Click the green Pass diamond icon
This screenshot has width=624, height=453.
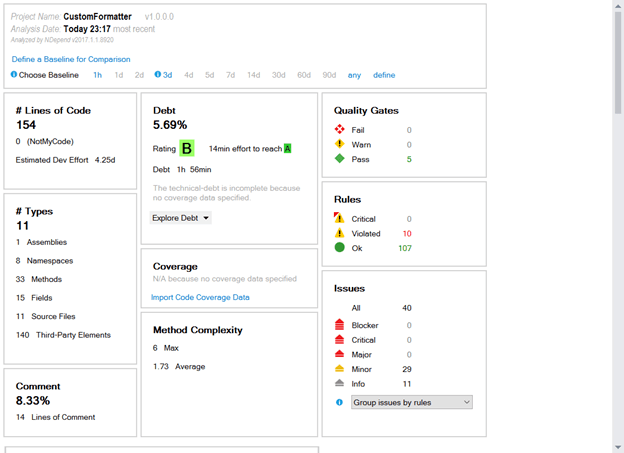[340, 159]
